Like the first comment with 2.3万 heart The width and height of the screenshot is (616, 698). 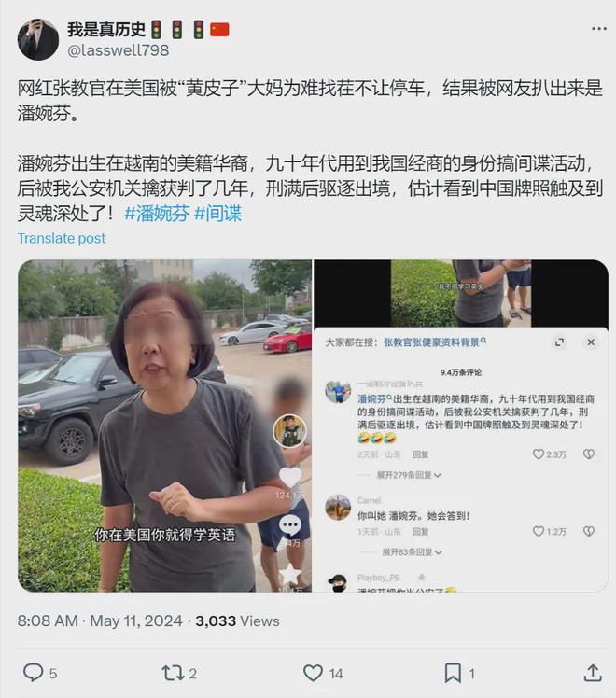tap(539, 454)
